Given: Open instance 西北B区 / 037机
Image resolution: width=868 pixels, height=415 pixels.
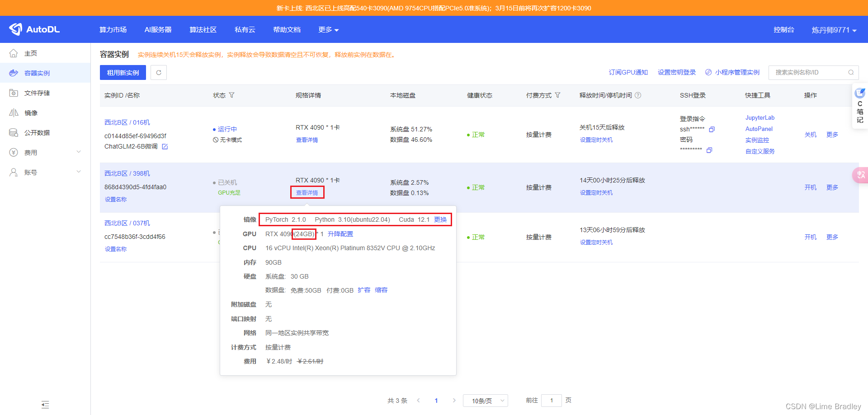Looking at the screenshot, I should point(127,223).
